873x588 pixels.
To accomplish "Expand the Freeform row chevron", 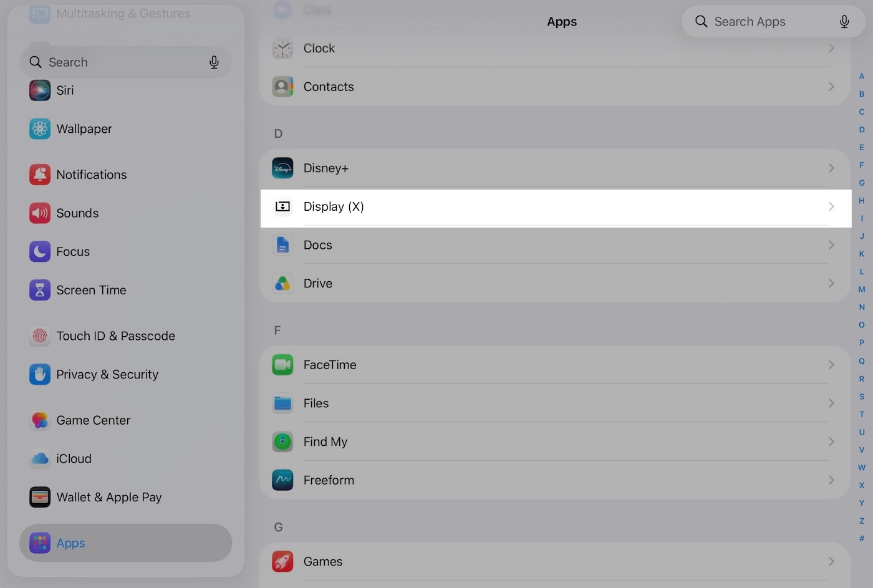I will 831,480.
